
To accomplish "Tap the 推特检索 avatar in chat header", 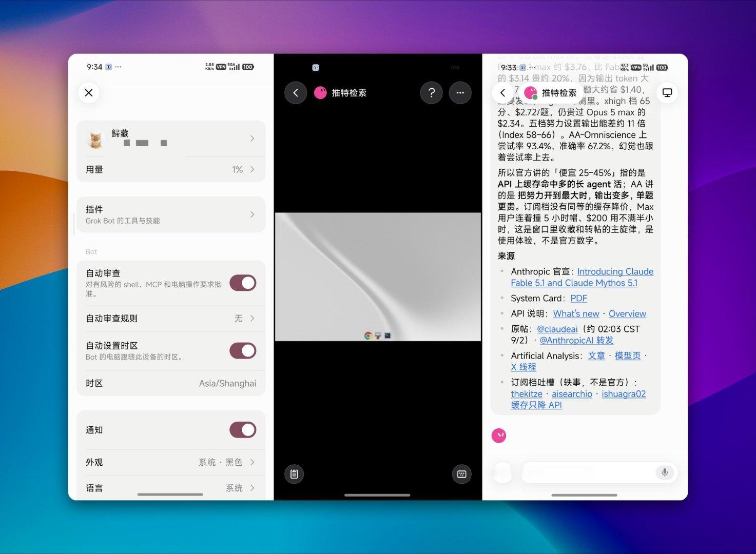I will coord(530,93).
